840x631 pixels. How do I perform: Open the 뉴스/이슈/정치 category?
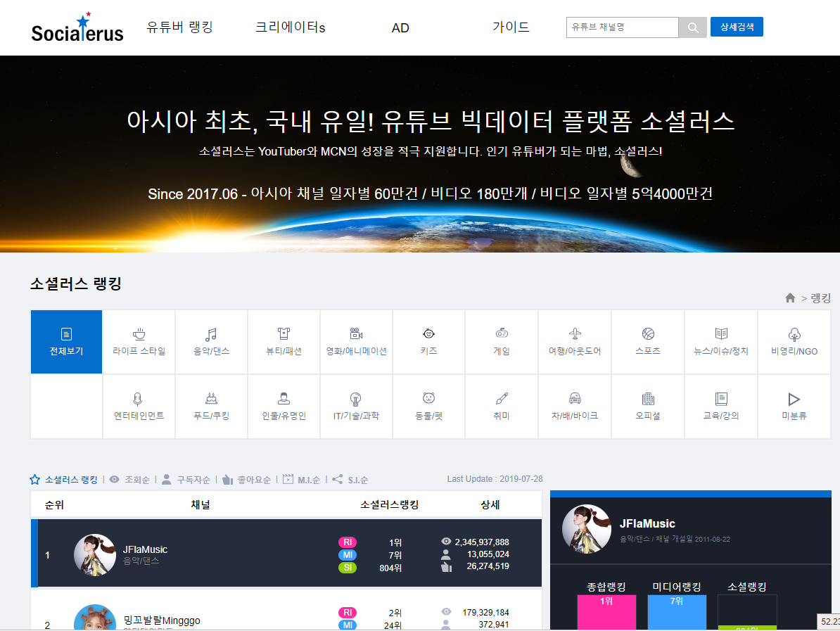(721, 342)
